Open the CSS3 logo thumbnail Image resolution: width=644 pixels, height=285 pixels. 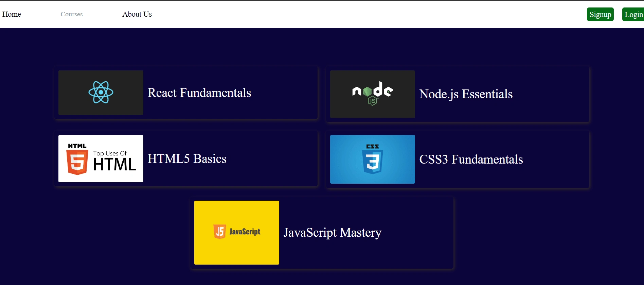[373, 159]
